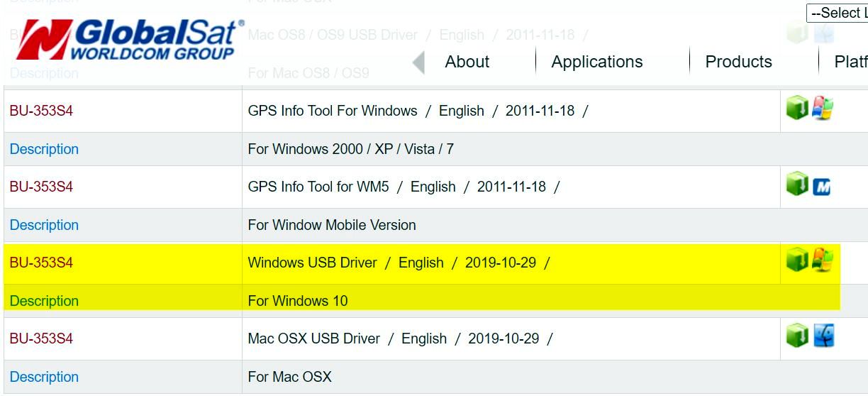This screenshot has width=868, height=396.
Task: Click the 'For Windows 2000 / XP / Vista / 7' cell
Action: (x=555, y=149)
